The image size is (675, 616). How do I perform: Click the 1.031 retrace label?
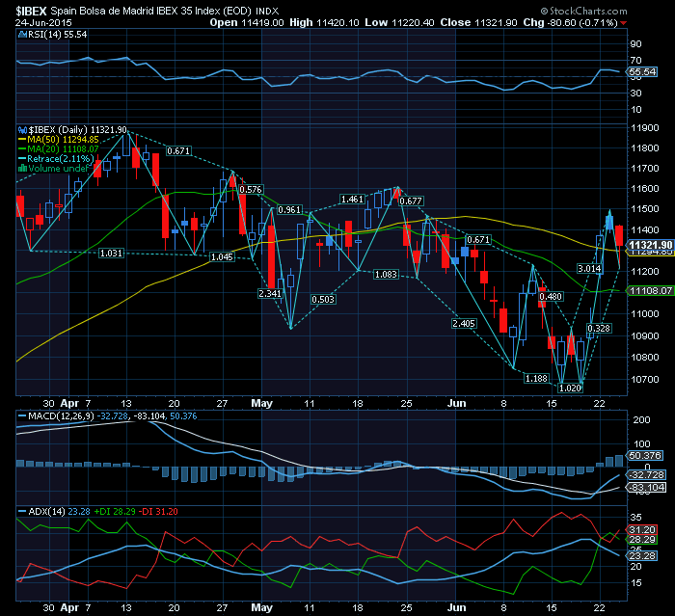[x=111, y=254]
